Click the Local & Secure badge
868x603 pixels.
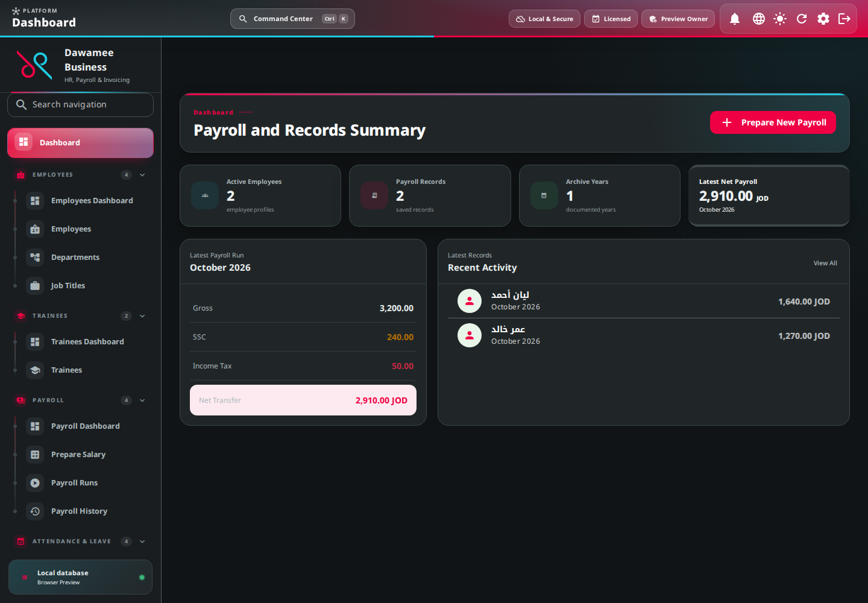[544, 19]
